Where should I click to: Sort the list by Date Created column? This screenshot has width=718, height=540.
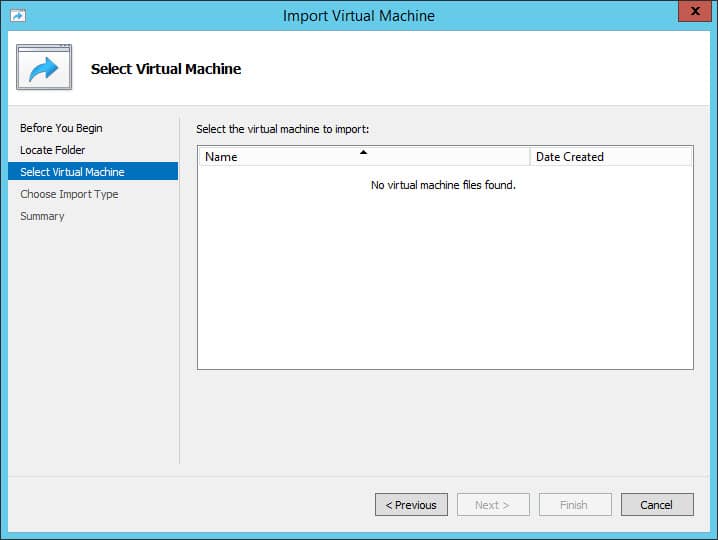click(x=570, y=157)
